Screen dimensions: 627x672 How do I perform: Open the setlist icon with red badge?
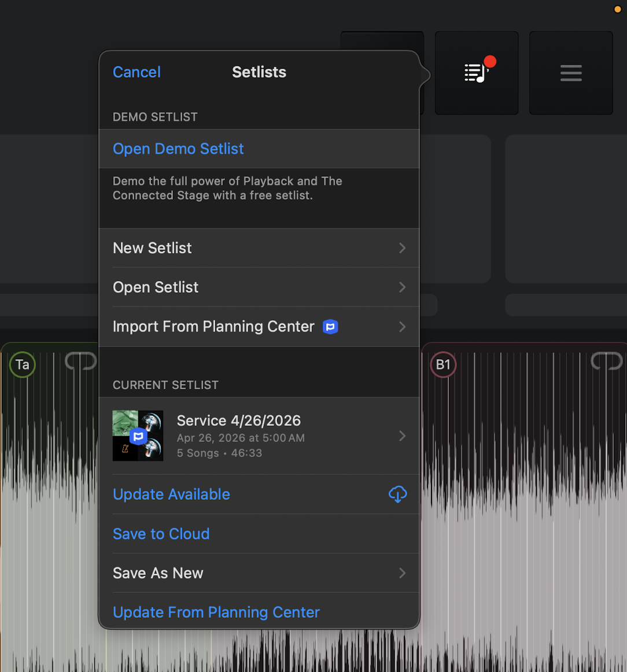(477, 73)
